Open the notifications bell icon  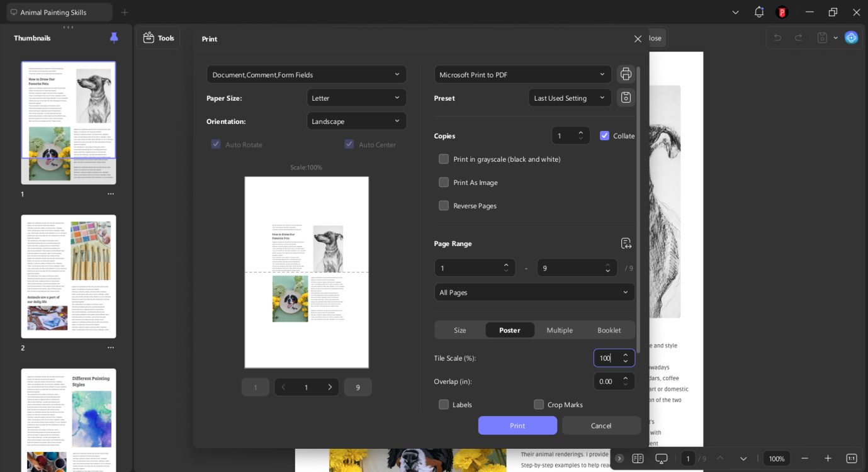pyautogui.click(x=758, y=12)
